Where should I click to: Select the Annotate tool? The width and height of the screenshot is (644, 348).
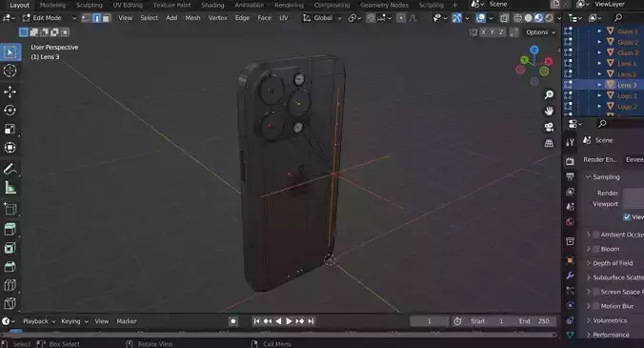pos(10,169)
